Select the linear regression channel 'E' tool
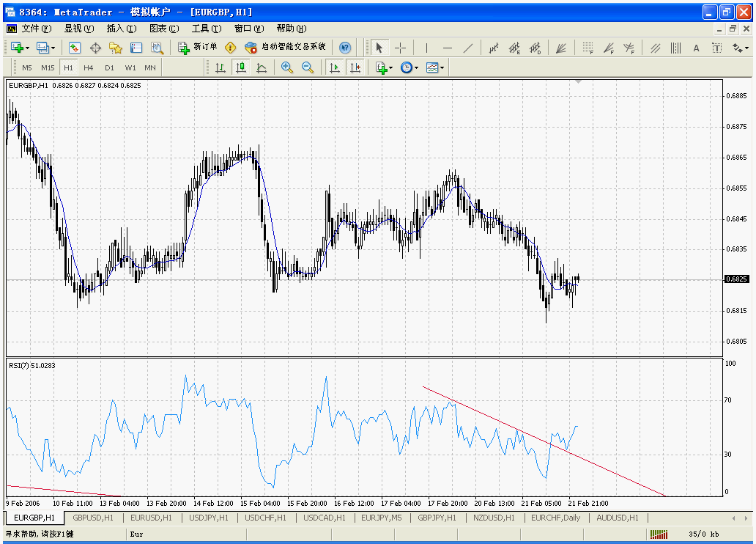Screen dimensions: 756x544 click(514, 48)
